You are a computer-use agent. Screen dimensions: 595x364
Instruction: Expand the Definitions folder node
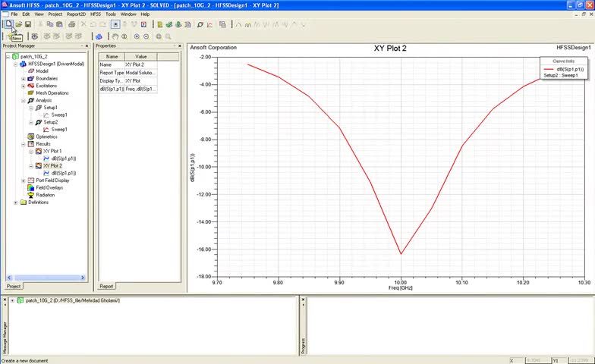coord(16,202)
